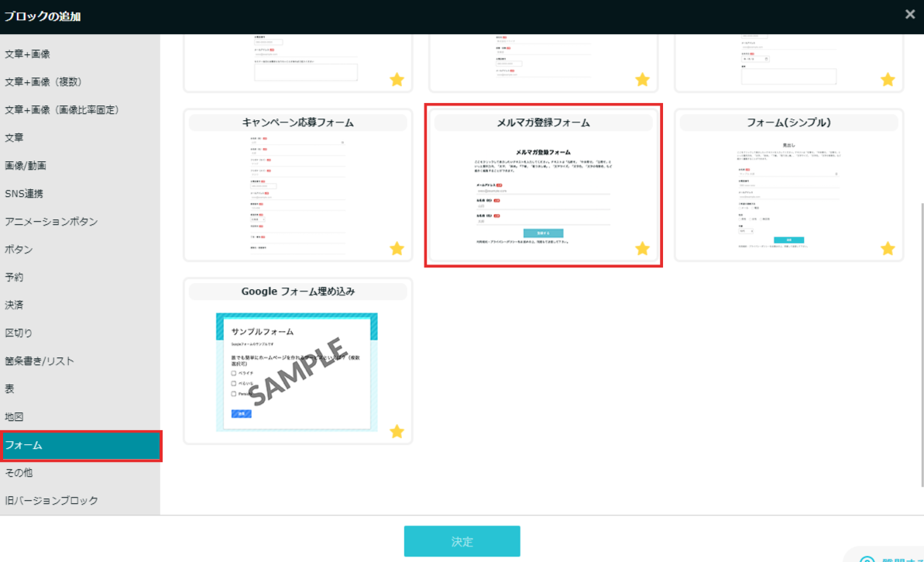
Task: Click the vertical scrollbar of block list
Action: coord(922,345)
